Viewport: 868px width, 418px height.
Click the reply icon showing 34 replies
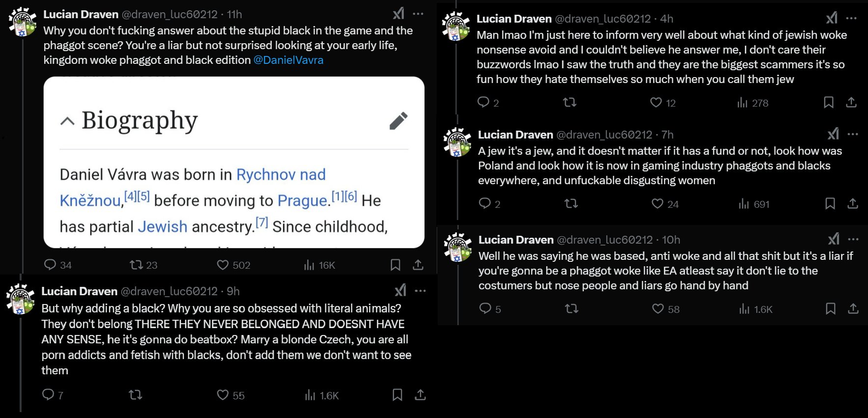click(x=50, y=265)
